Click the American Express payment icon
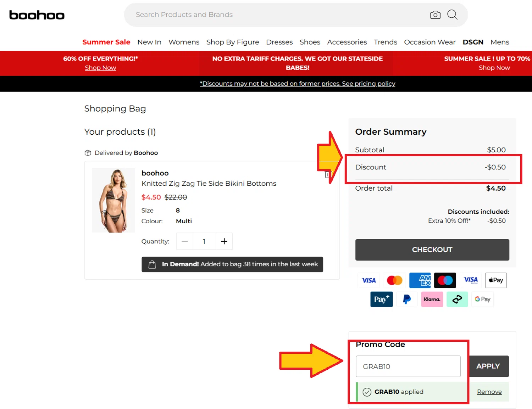 pyautogui.click(x=420, y=280)
